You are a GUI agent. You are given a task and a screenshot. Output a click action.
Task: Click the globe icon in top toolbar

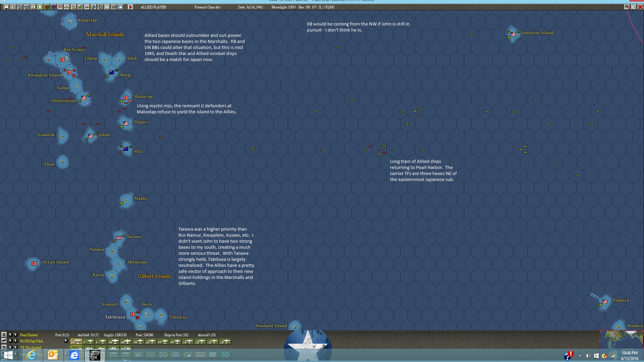tap(94, 7)
